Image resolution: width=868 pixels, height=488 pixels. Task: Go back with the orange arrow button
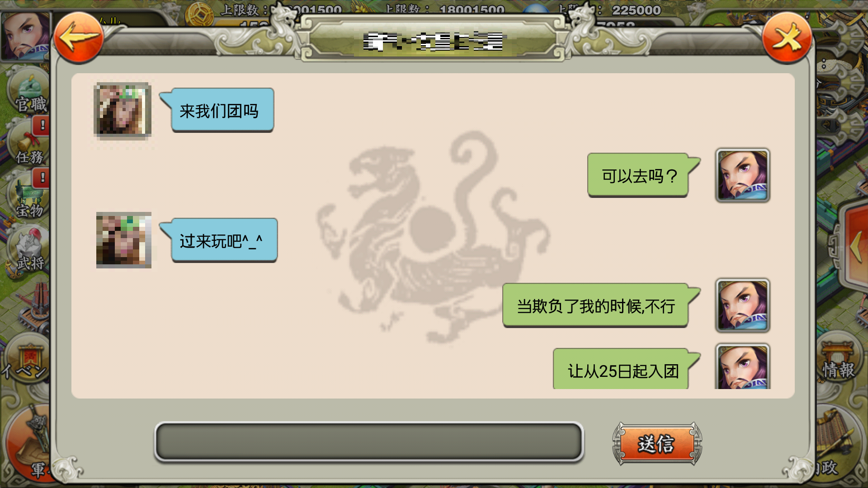click(78, 38)
